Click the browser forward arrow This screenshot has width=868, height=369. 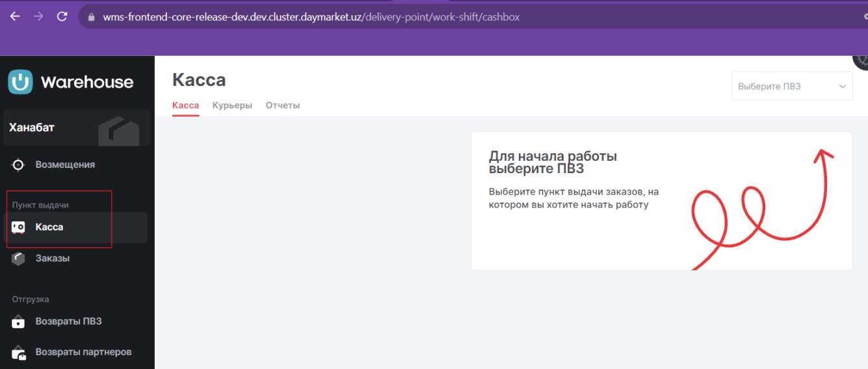tap(38, 17)
